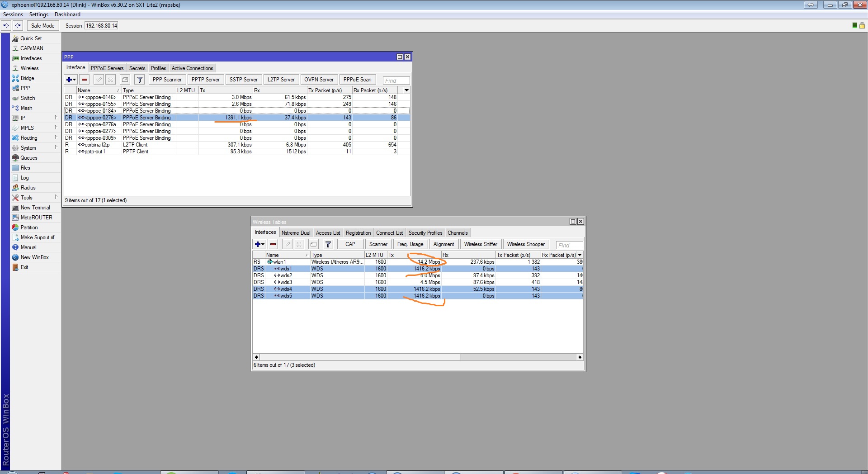Select the pppoe-0146 interface row
Image resolution: width=868 pixels, height=474 pixels.
click(x=237, y=97)
